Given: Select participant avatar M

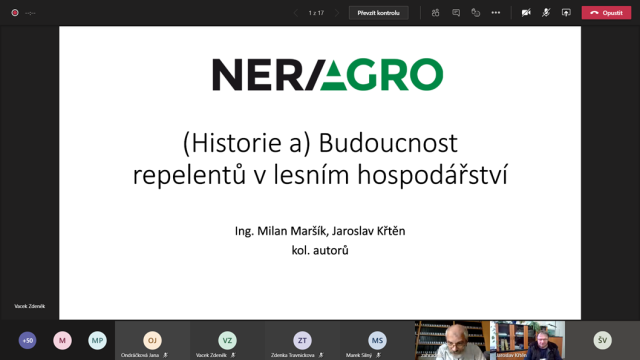Looking at the screenshot, I should coord(62,340).
